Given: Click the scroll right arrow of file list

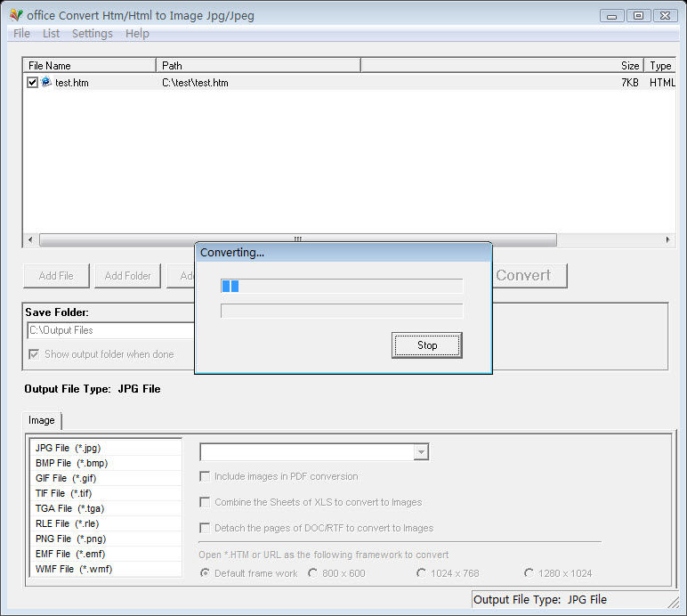Looking at the screenshot, I should coord(667,239).
